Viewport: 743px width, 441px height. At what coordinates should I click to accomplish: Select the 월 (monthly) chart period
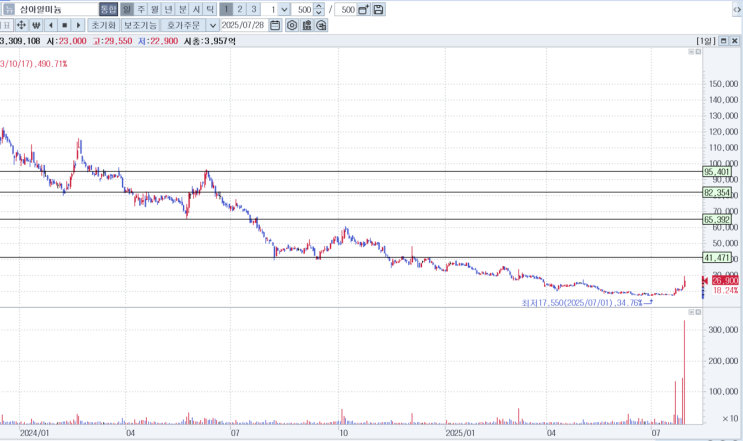click(155, 9)
